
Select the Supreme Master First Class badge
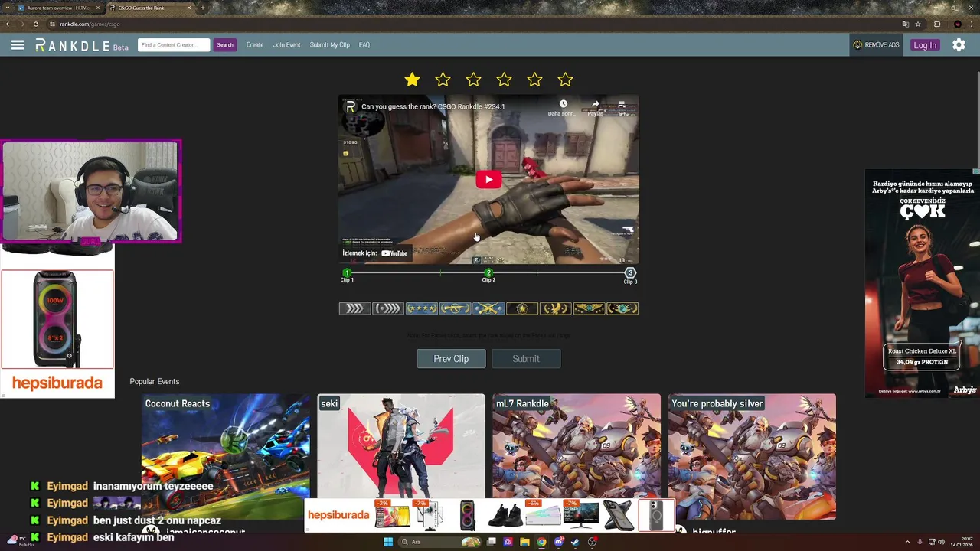[590, 308]
